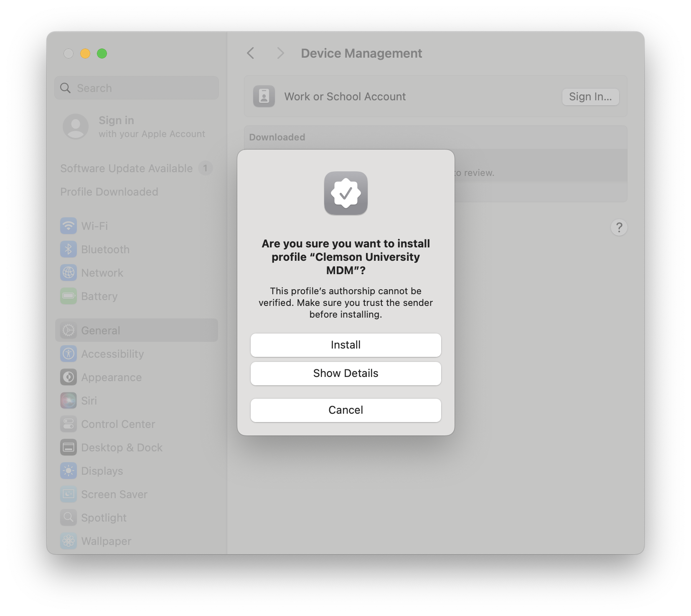Click the software update badge showing 1
The image size is (691, 616).
coord(205,168)
